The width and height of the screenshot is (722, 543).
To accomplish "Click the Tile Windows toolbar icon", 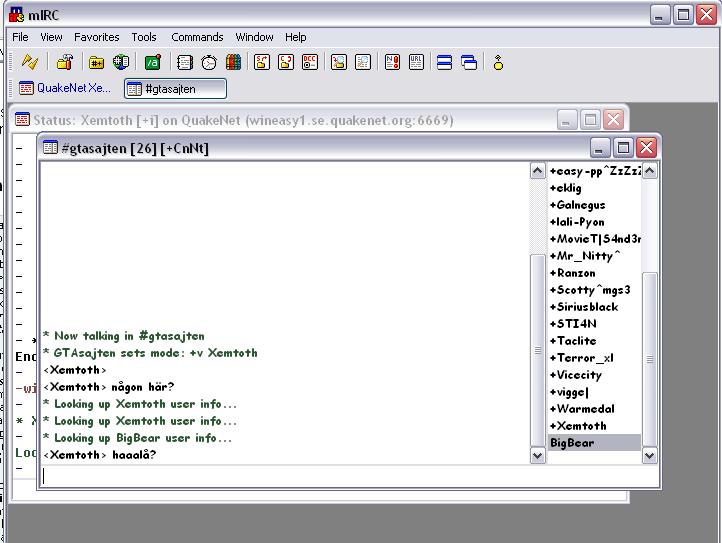I will coord(445,62).
